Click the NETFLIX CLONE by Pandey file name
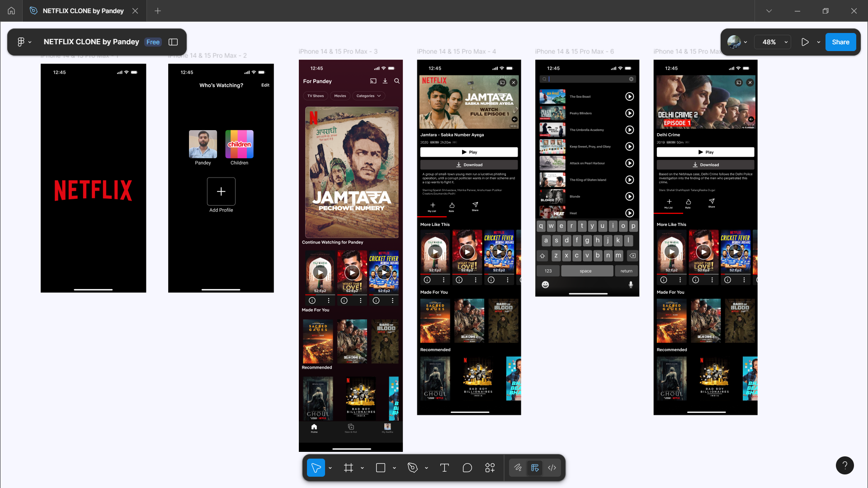 tap(91, 42)
